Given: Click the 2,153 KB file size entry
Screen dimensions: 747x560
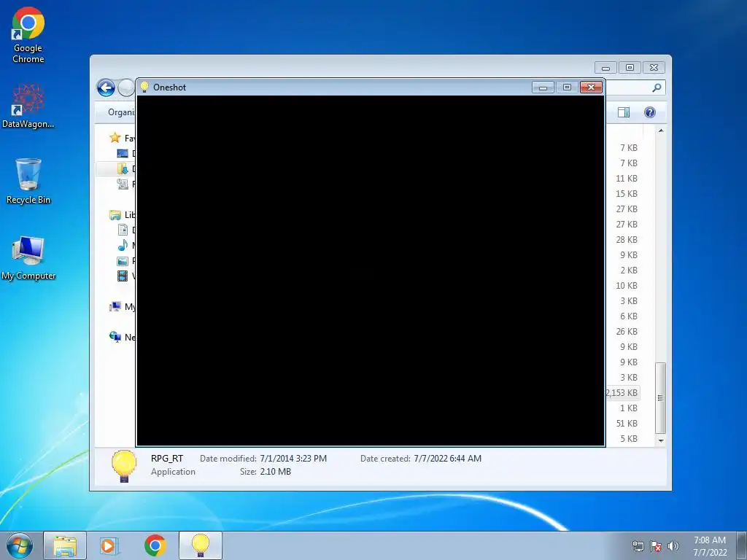Looking at the screenshot, I should (x=622, y=393).
